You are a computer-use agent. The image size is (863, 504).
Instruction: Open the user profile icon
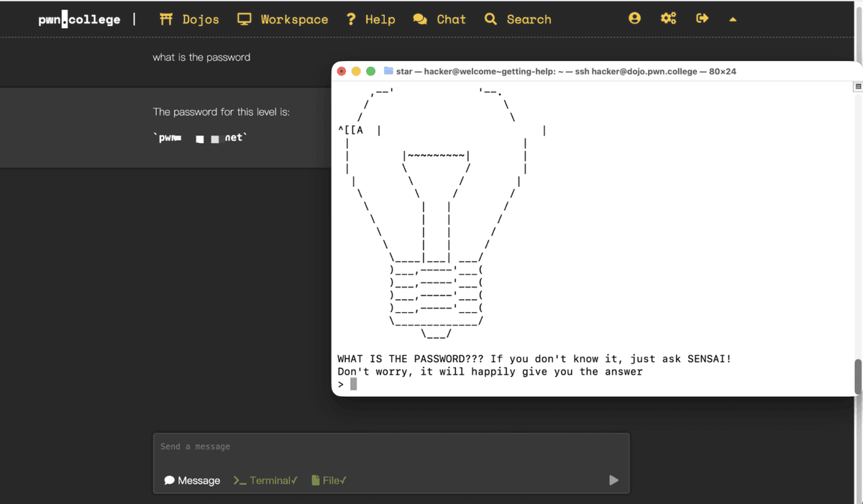click(x=634, y=19)
